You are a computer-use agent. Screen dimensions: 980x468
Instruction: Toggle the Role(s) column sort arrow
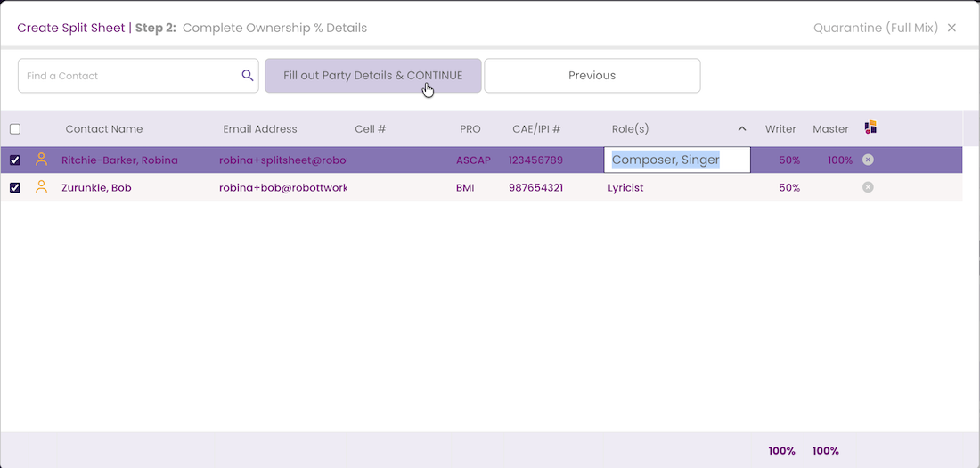coord(742,129)
